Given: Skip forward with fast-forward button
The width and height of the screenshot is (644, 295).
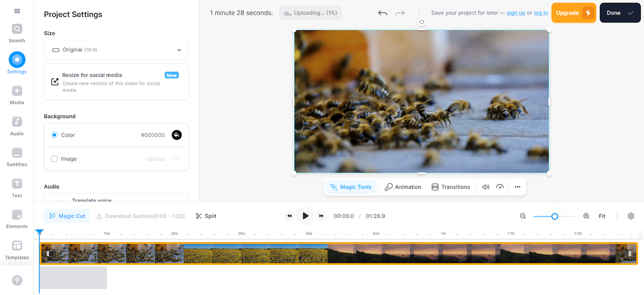Looking at the screenshot, I should (321, 216).
